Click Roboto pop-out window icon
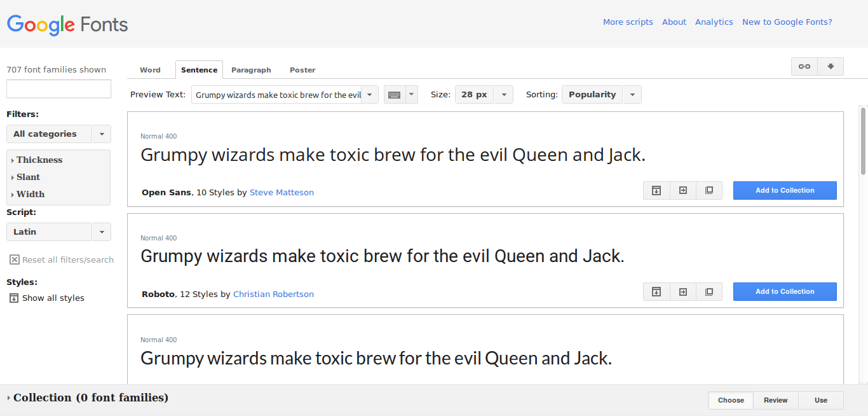The image size is (868, 416). tap(709, 291)
